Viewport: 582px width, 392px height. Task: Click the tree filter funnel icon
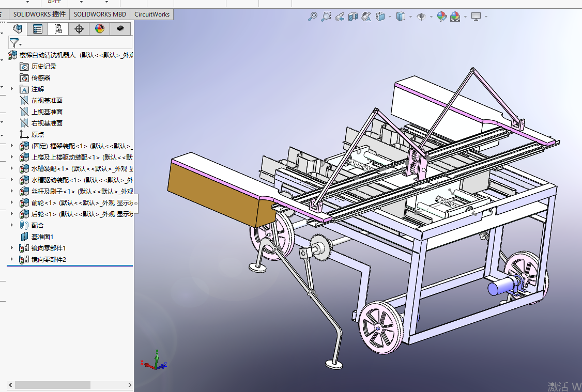(x=14, y=43)
